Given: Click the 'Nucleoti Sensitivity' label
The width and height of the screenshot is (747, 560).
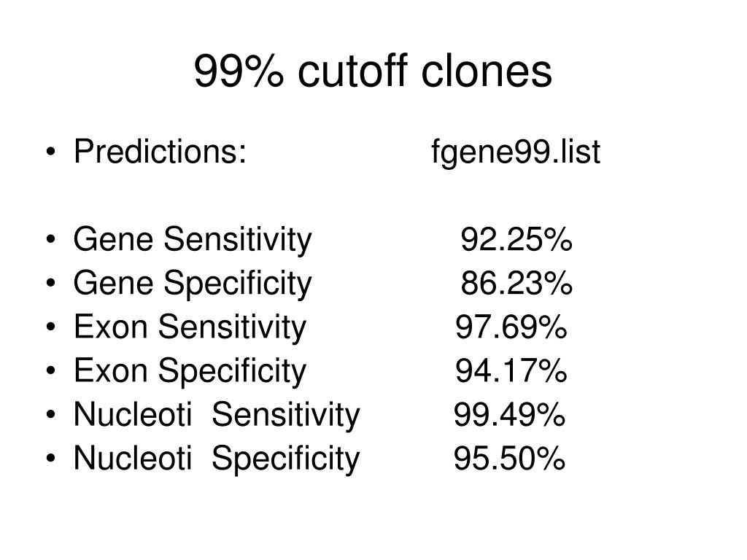Looking at the screenshot, I should click(x=217, y=416).
